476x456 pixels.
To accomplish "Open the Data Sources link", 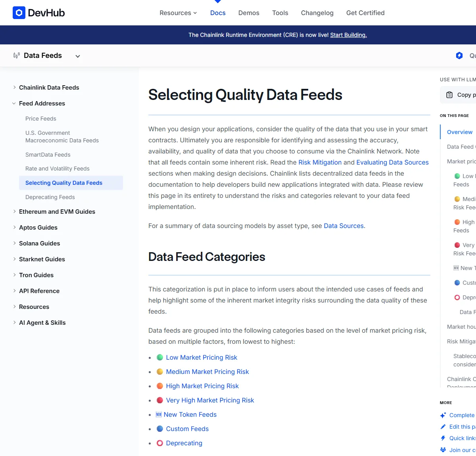I will coord(344,226).
